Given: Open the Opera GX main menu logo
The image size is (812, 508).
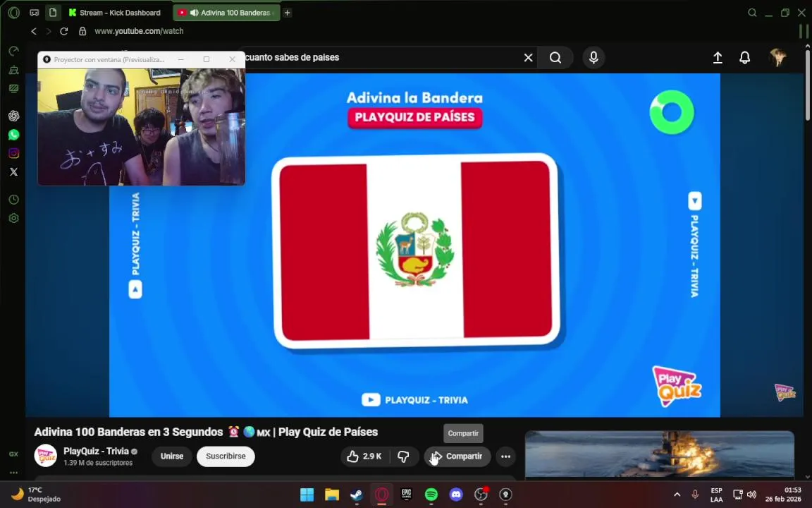Looking at the screenshot, I should 14,13.
